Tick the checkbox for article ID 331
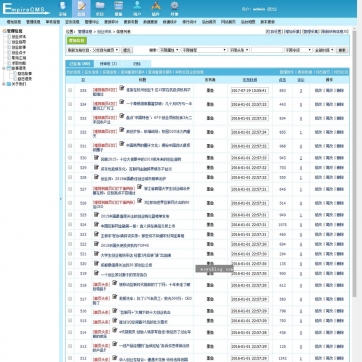 click(70, 146)
